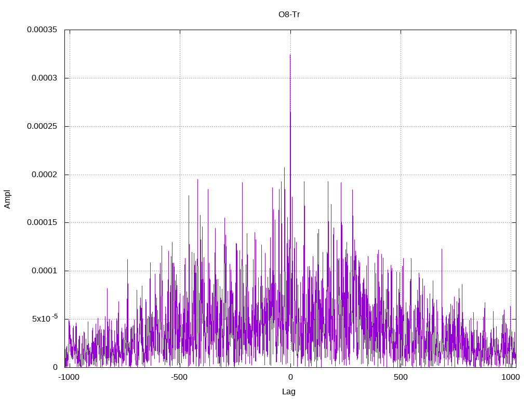Click the Ampl y-axis label
This screenshot has height=399, width=532.
pyautogui.click(x=7, y=199)
